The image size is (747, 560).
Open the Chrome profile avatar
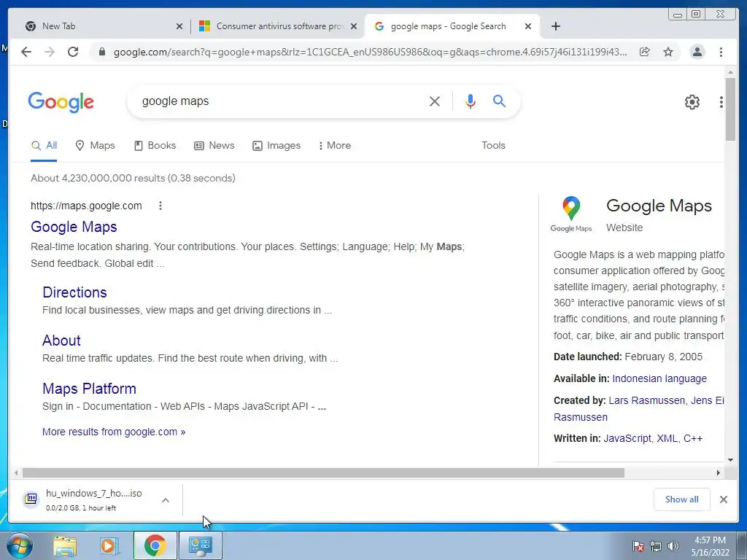pos(697,52)
